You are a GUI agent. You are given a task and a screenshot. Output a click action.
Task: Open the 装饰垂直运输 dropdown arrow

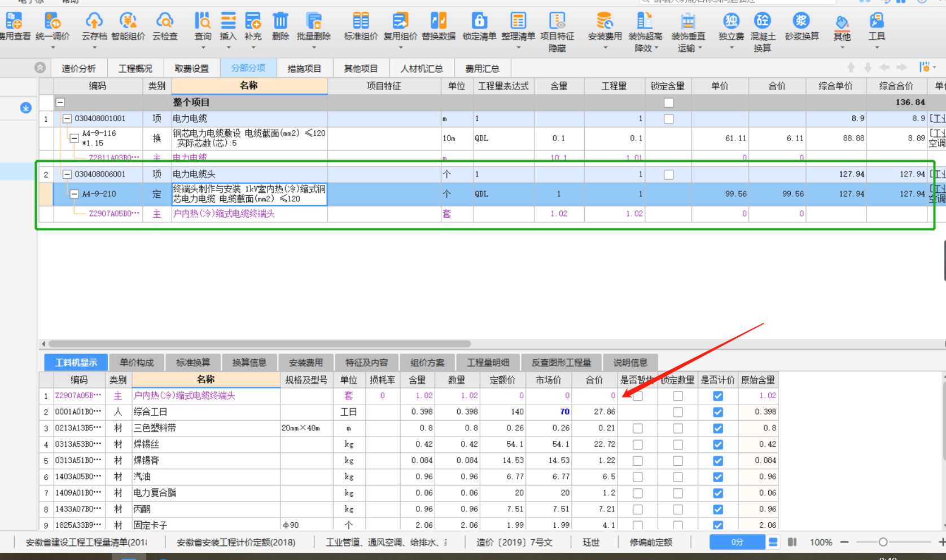[x=700, y=48]
